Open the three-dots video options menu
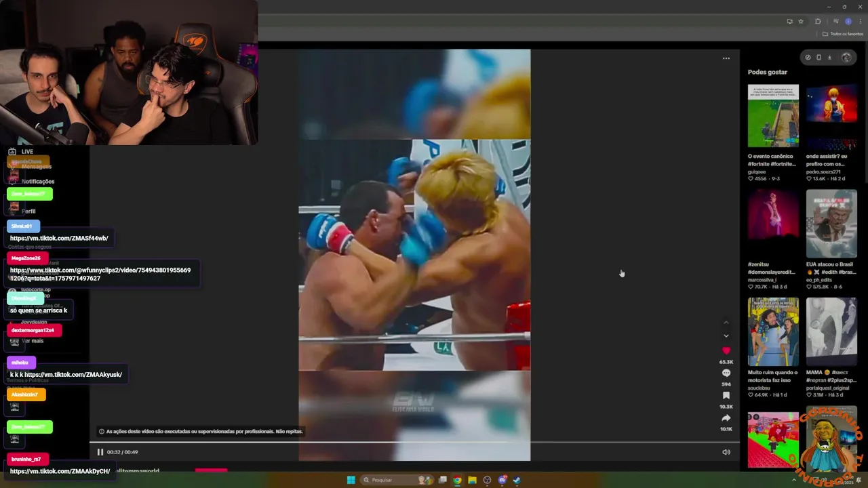 [x=726, y=58]
